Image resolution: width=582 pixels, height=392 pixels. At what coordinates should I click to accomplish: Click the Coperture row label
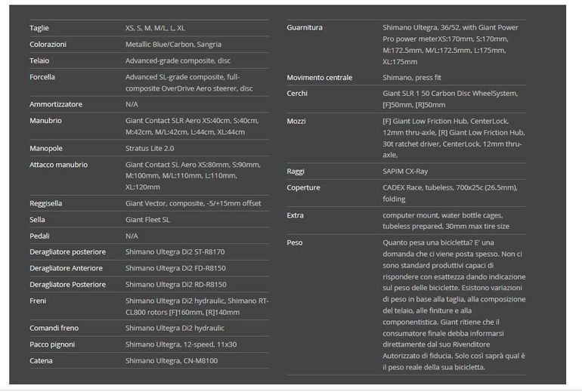pos(304,187)
